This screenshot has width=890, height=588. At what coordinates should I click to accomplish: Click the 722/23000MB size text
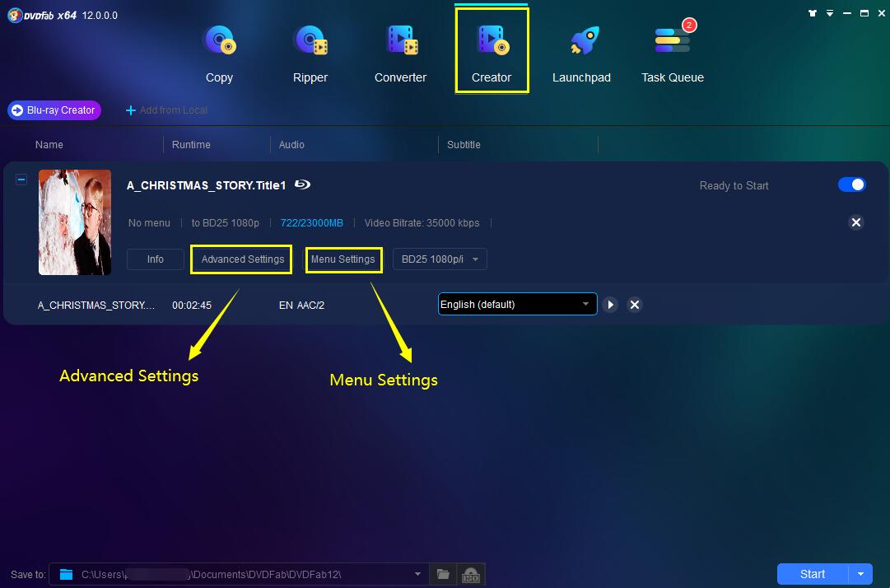coord(311,223)
